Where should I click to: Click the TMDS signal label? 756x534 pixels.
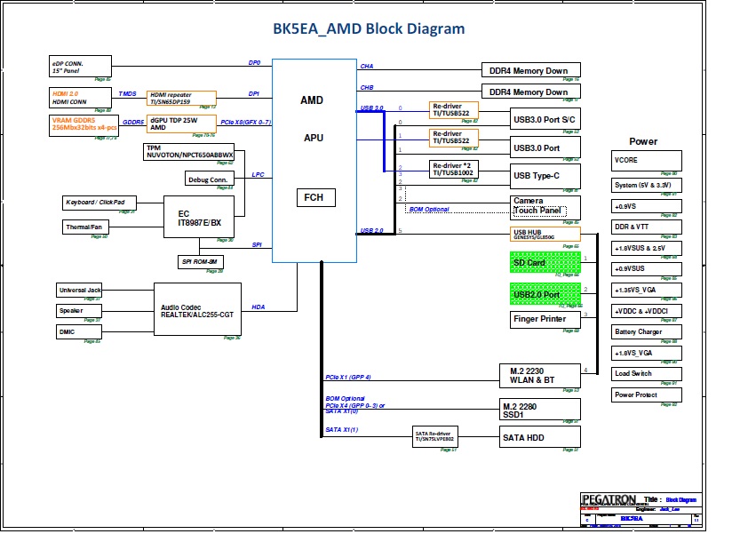tap(127, 93)
